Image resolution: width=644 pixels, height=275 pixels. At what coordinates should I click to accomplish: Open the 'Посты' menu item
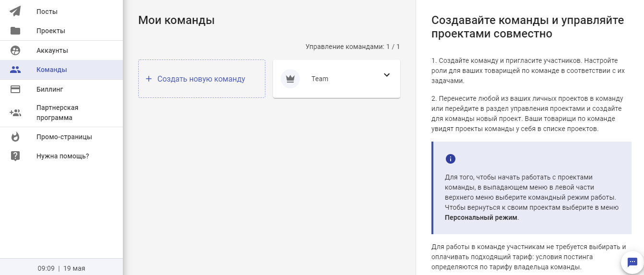click(47, 12)
